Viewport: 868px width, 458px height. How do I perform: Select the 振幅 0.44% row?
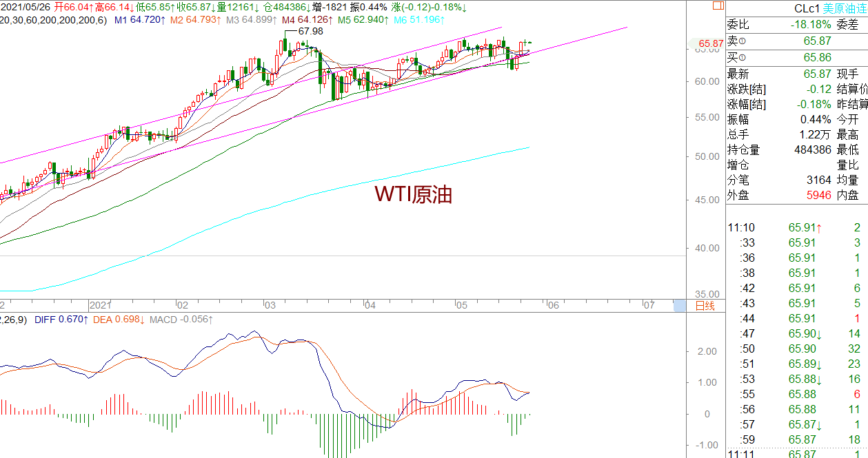(x=797, y=120)
